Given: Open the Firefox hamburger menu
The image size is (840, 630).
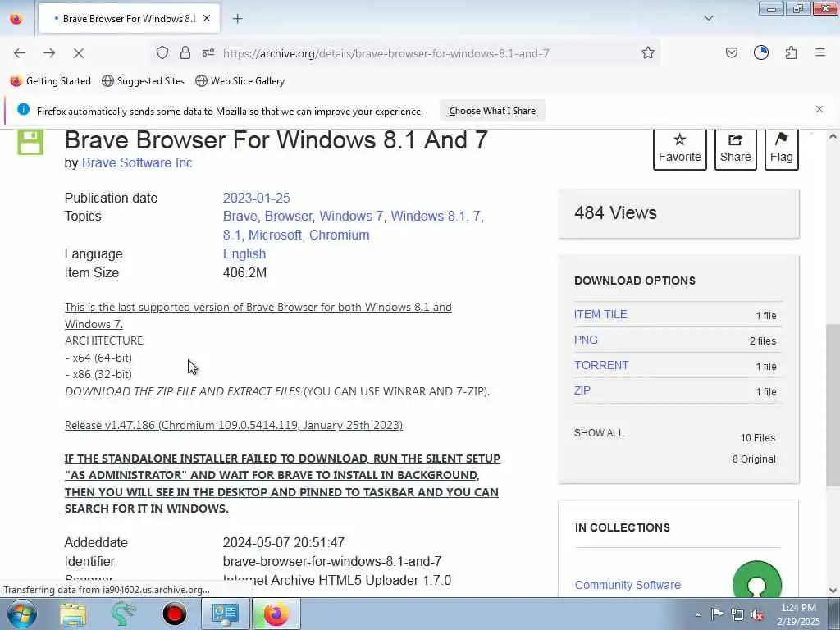Looking at the screenshot, I should click(819, 52).
